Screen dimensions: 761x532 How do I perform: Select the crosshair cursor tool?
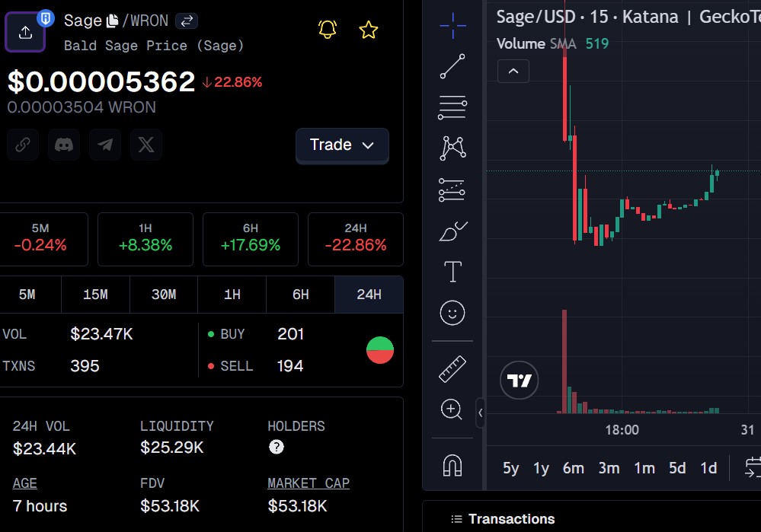click(x=452, y=25)
